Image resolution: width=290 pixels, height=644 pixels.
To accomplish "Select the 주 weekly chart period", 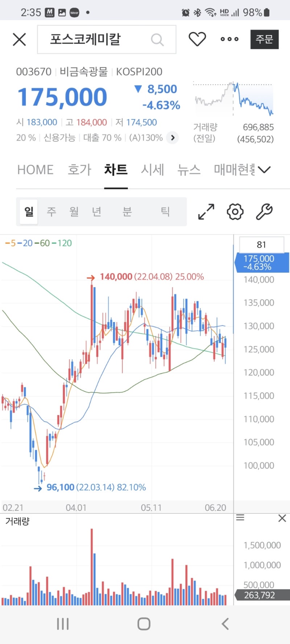I will tap(51, 212).
